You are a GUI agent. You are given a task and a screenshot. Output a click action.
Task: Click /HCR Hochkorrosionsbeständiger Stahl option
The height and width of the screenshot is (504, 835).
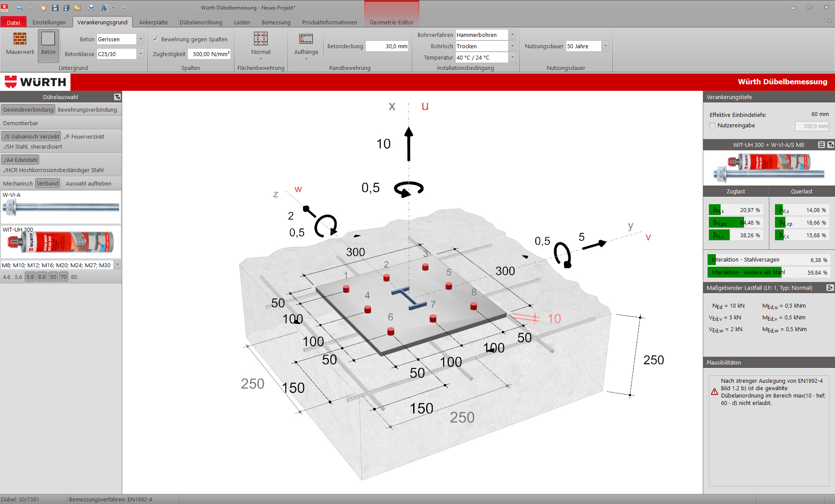pyautogui.click(x=53, y=170)
